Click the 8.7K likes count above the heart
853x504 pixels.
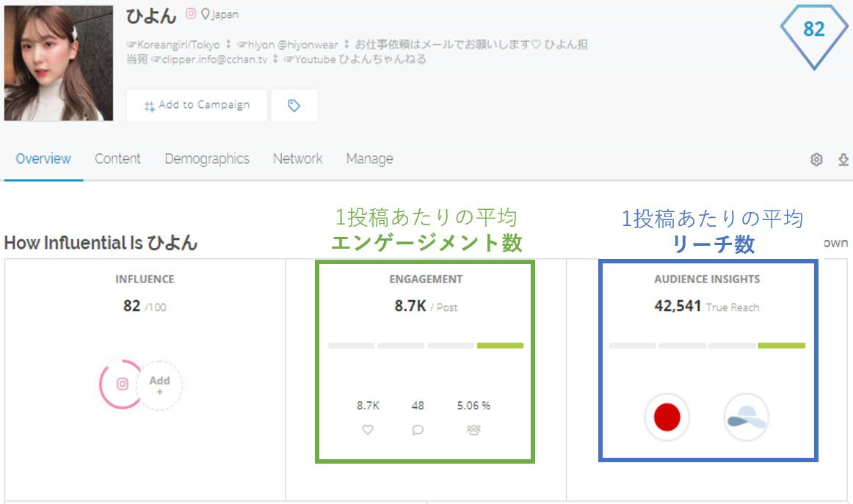tap(368, 406)
